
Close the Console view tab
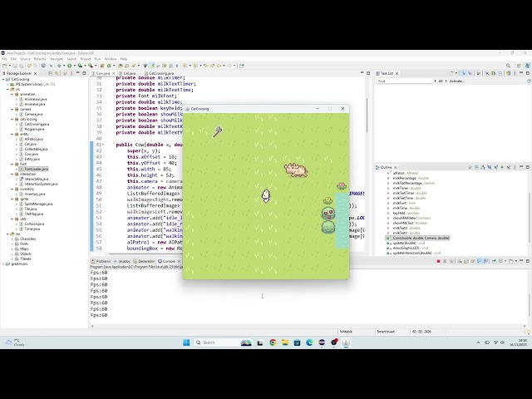pos(179,261)
